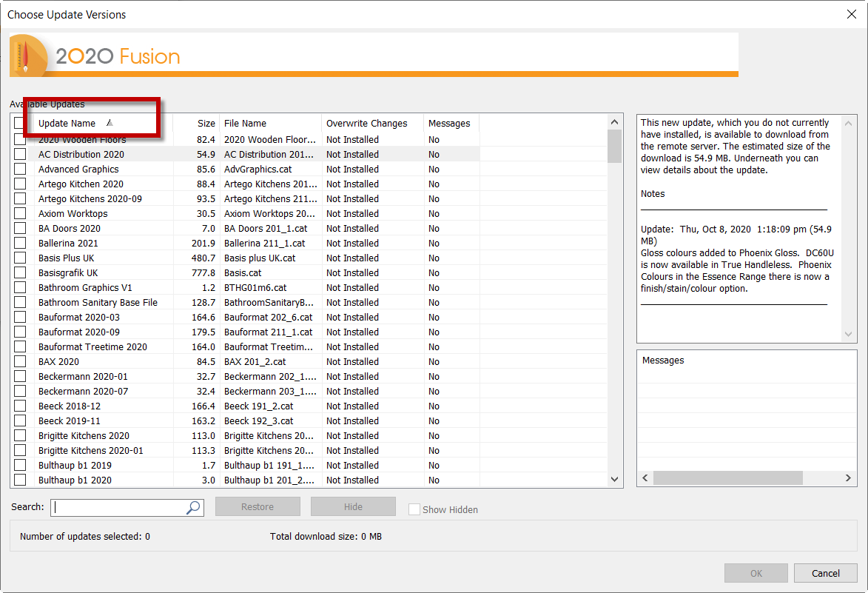Click the Hide button
868x593 pixels.
tap(353, 506)
